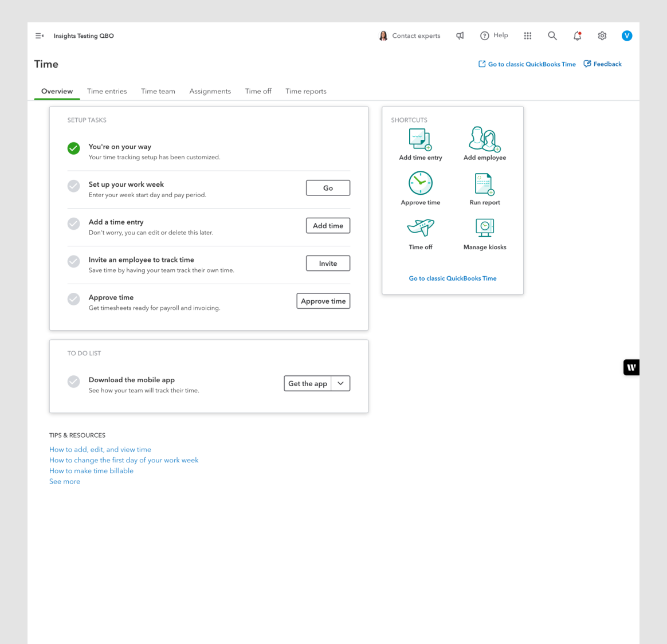
Task: Expand the Get the app dropdown
Action: [341, 383]
